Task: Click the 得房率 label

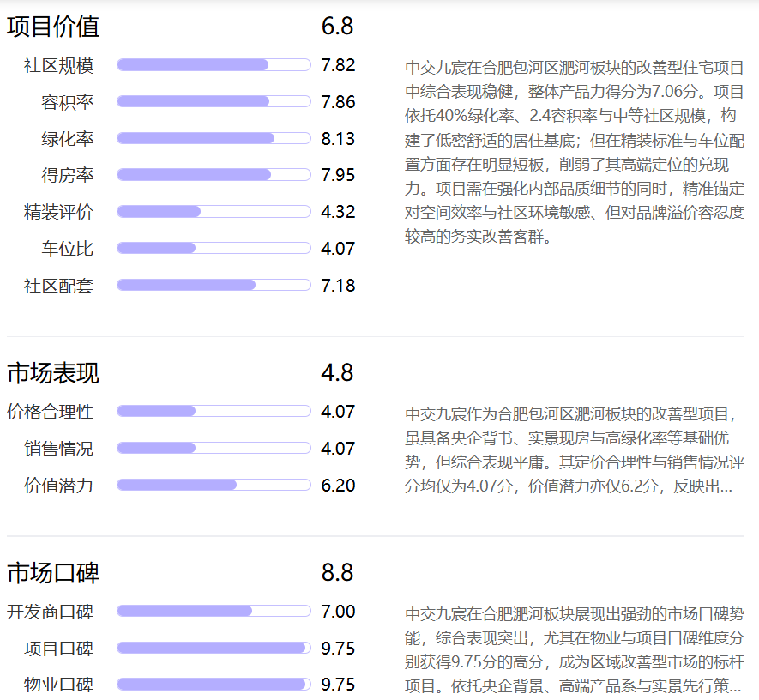Action: [x=67, y=175]
